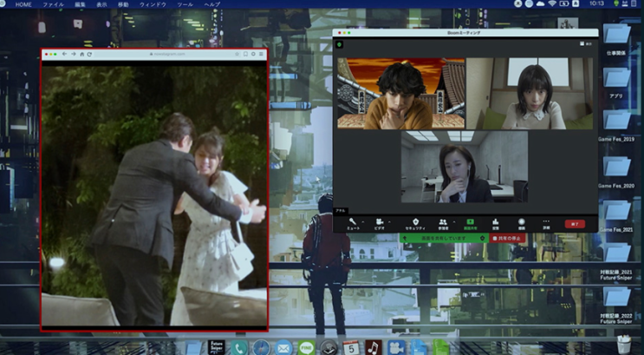This screenshot has height=355, width=644.
Task: Open the Music app in the dock
Action: point(374,348)
